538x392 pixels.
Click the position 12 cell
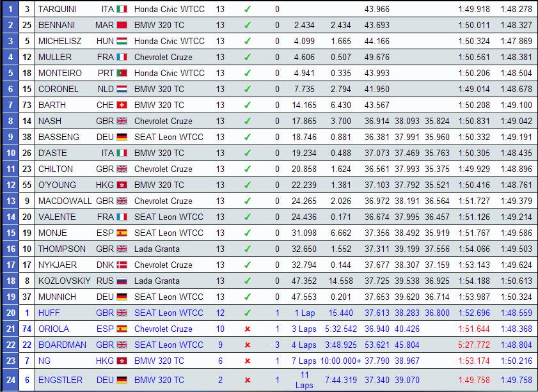11,185
